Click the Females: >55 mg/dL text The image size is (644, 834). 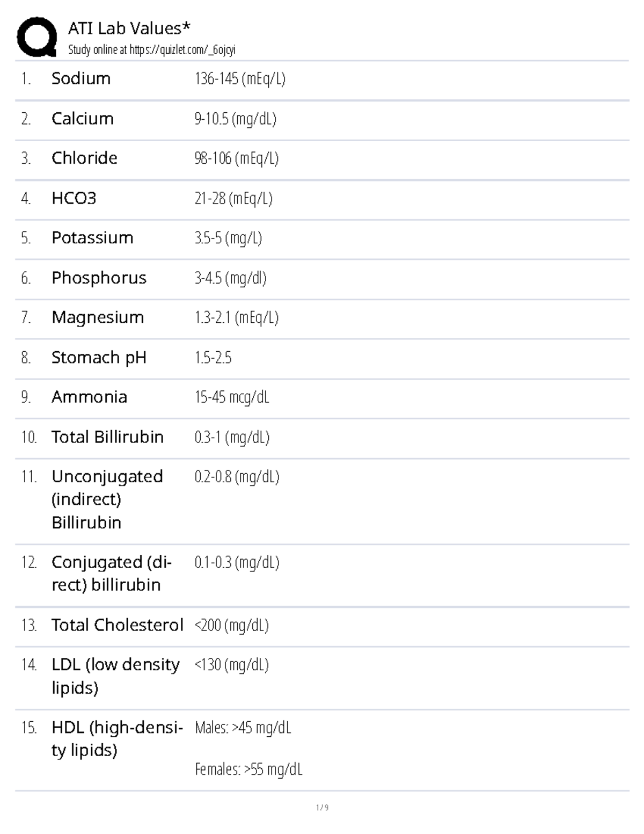[248, 770]
